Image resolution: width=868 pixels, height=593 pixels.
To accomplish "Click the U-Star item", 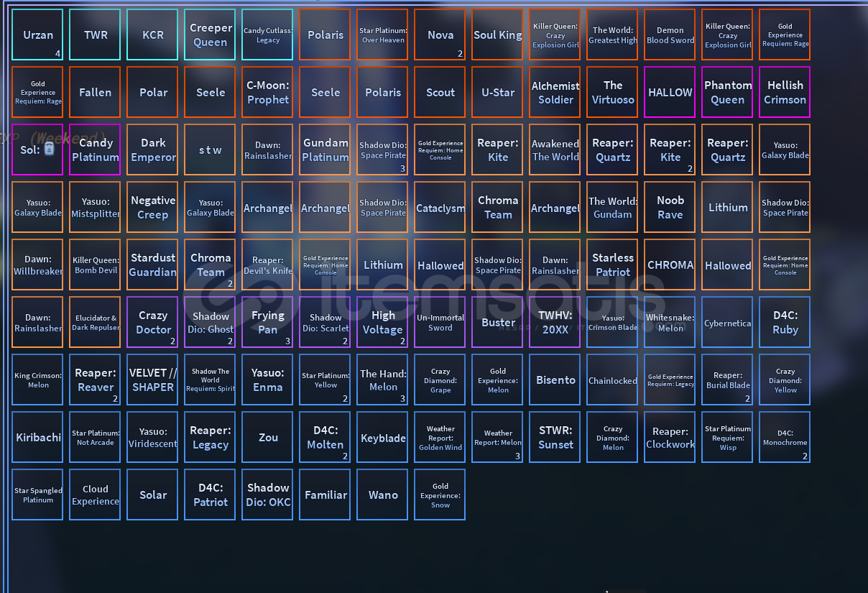I will (x=497, y=92).
